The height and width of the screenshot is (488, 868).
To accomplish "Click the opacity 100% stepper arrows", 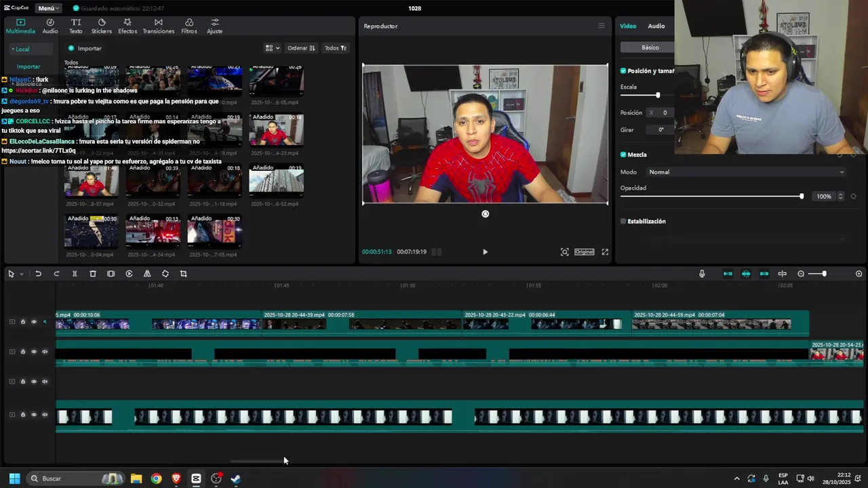I will (841, 197).
